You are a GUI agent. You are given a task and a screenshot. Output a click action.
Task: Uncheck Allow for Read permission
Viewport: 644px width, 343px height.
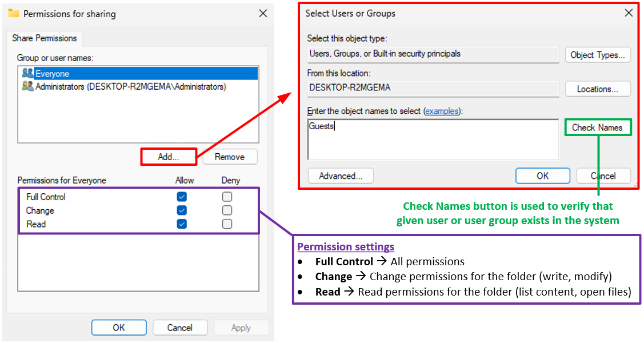pyautogui.click(x=182, y=224)
